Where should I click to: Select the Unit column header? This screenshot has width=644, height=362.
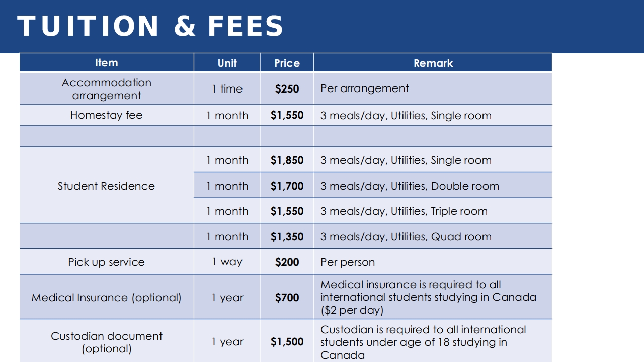227,63
